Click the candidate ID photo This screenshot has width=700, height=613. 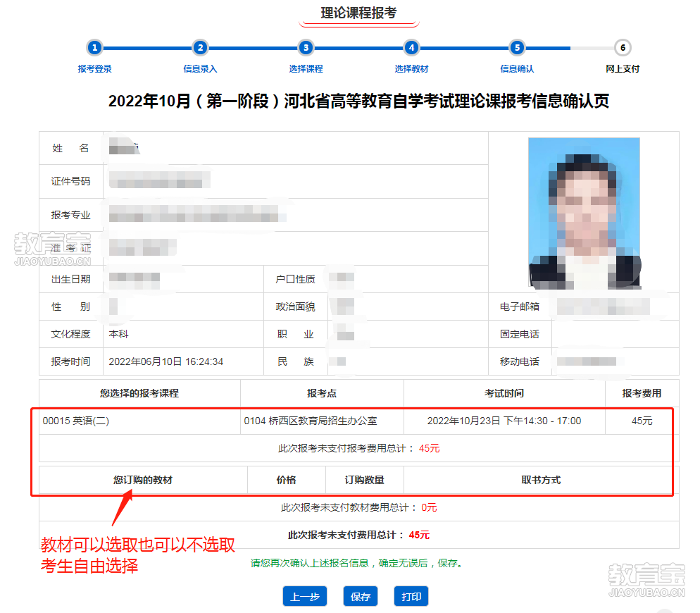tap(585, 213)
